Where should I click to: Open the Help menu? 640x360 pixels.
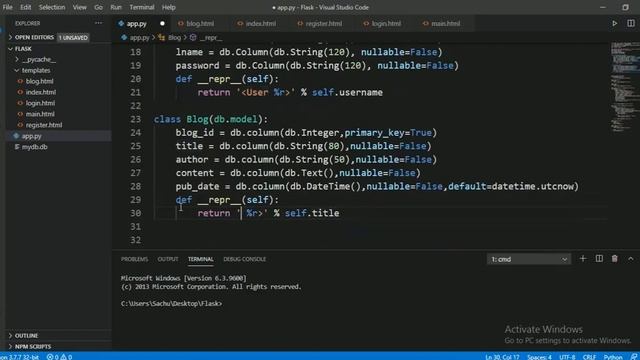tap(169, 7)
